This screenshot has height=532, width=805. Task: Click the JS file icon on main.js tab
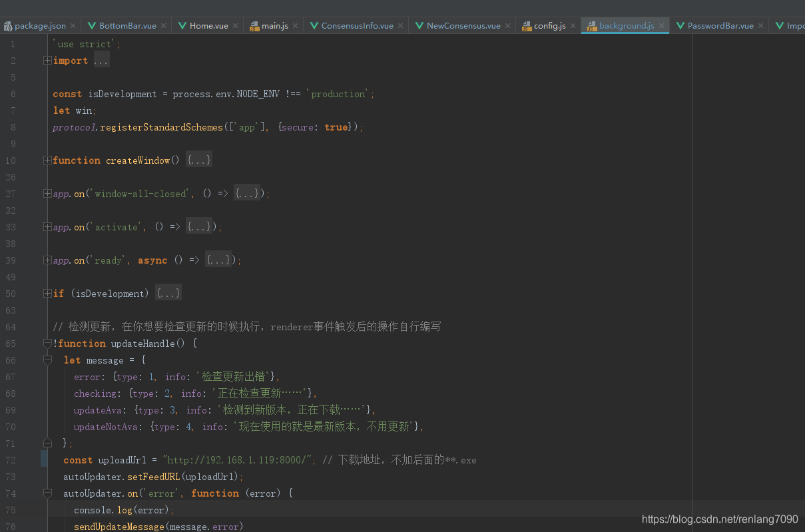(x=254, y=26)
